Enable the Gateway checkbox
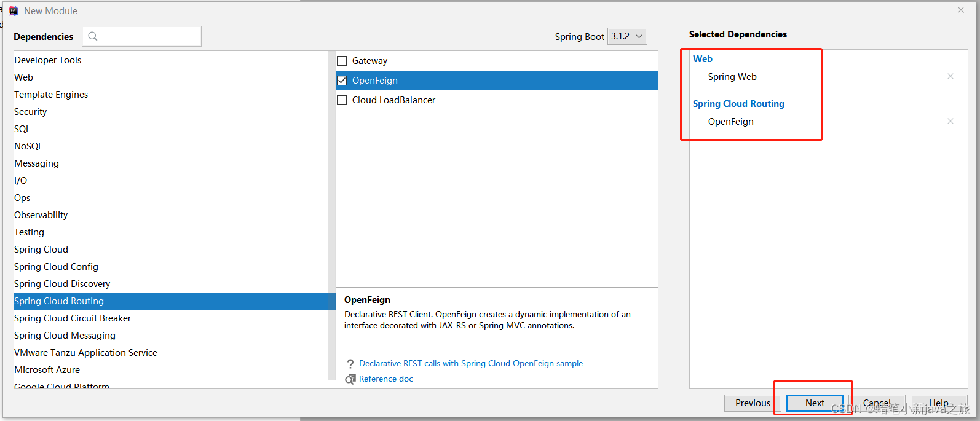 click(x=342, y=61)
